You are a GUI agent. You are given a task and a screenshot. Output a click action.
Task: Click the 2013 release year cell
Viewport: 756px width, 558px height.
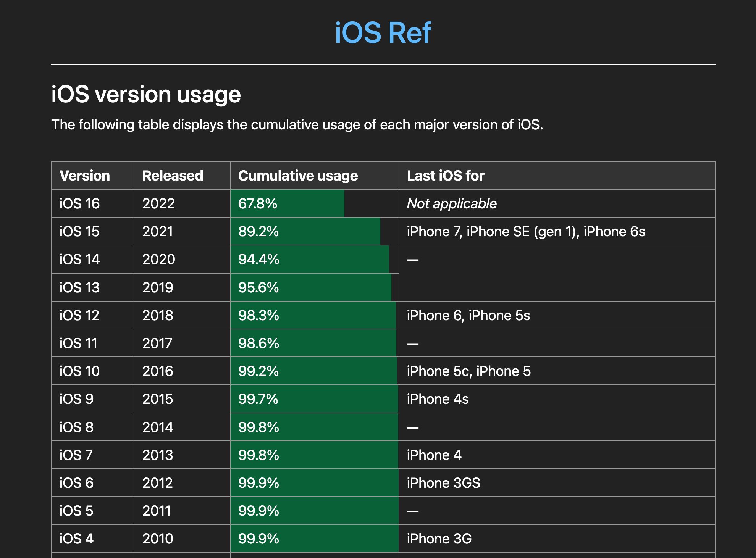pos(182,455)
